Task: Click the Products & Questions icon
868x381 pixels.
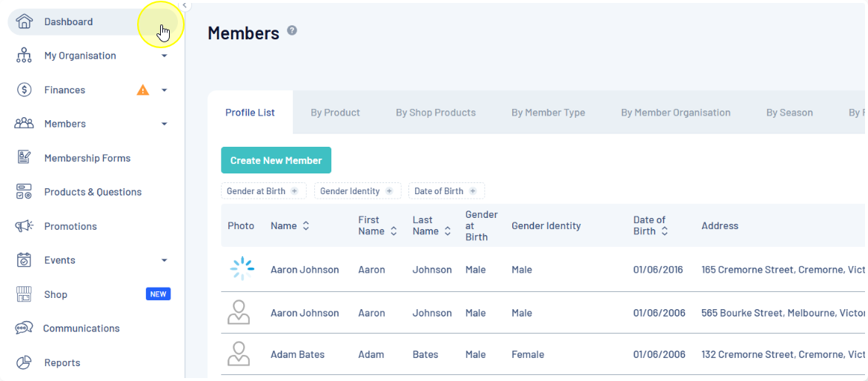Action: tap(24, 192)
